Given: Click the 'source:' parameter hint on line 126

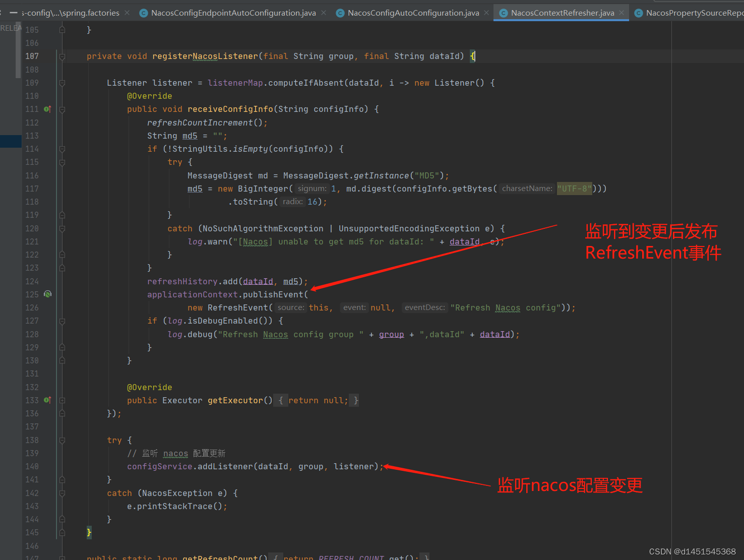Looking at the screenshot, I should (291, 307).
